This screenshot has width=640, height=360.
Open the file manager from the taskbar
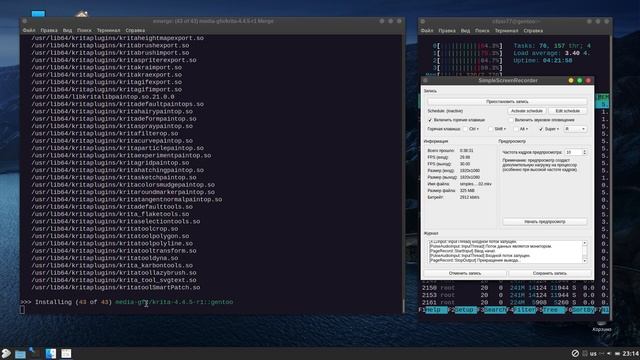click(20, 353)
